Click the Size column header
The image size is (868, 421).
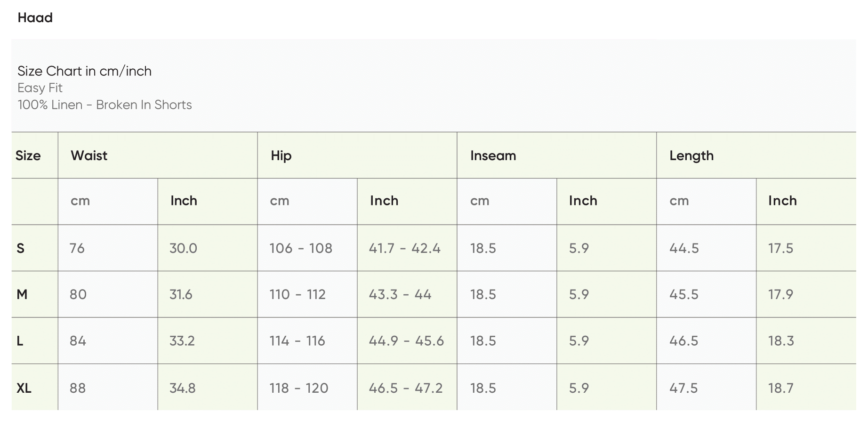pos(28,156)
